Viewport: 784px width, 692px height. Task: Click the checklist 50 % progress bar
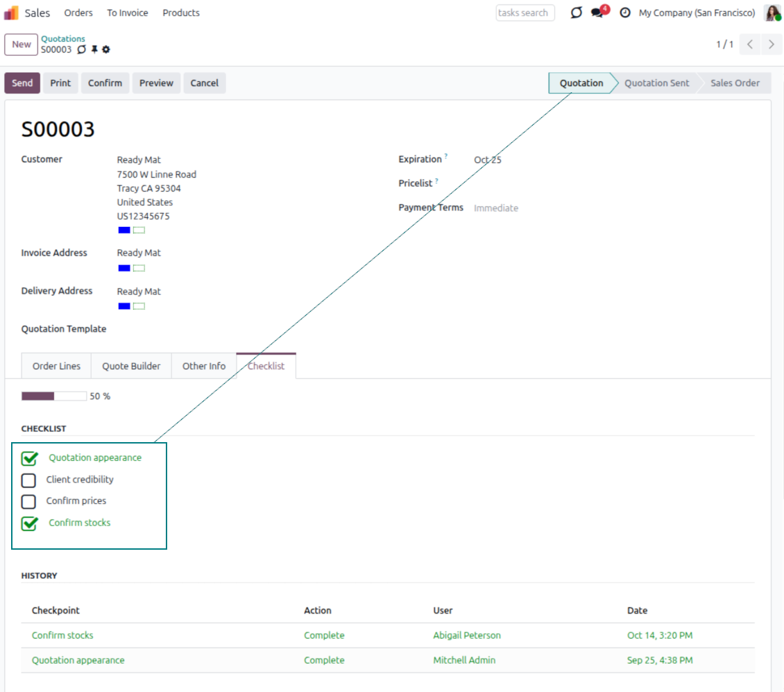tap(54, 396)
